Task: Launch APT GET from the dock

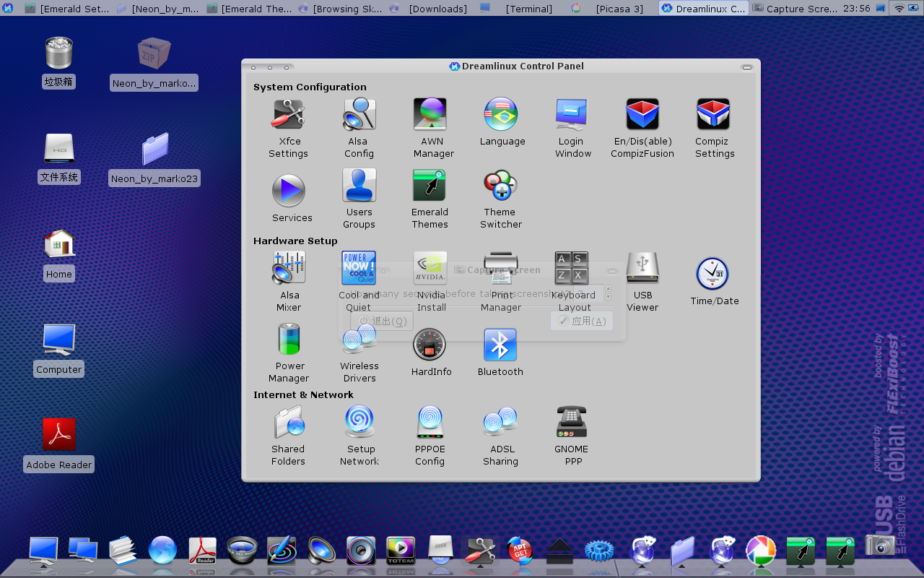Action: (520, 551)
